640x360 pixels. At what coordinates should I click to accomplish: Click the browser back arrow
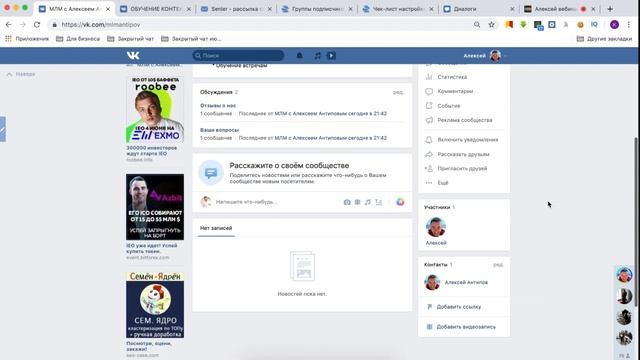[x=9, y=25]
